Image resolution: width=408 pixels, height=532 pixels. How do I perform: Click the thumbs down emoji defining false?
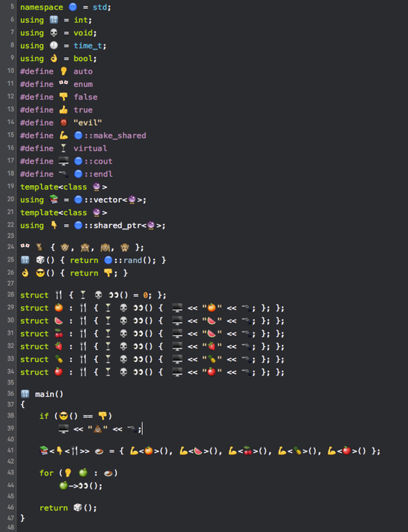click(63, 97)
